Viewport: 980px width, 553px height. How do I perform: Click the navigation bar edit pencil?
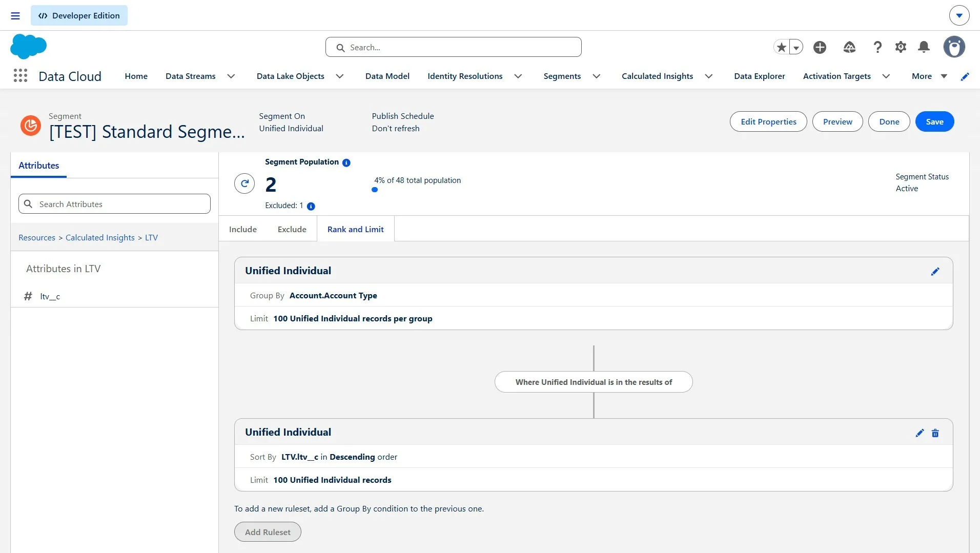coord(965,76)
